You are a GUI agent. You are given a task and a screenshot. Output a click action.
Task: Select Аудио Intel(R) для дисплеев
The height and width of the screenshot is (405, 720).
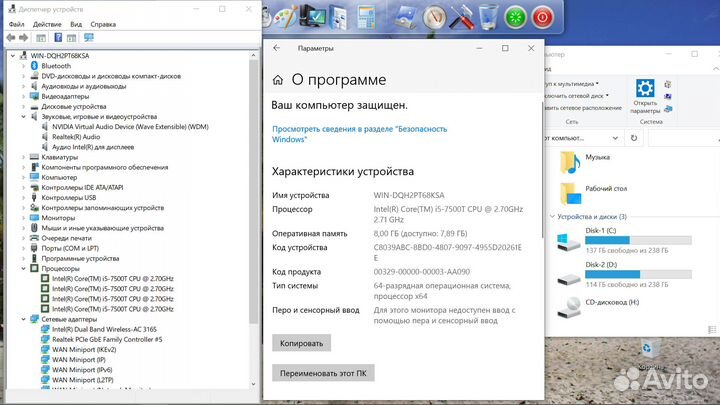(x=93, y=147)
